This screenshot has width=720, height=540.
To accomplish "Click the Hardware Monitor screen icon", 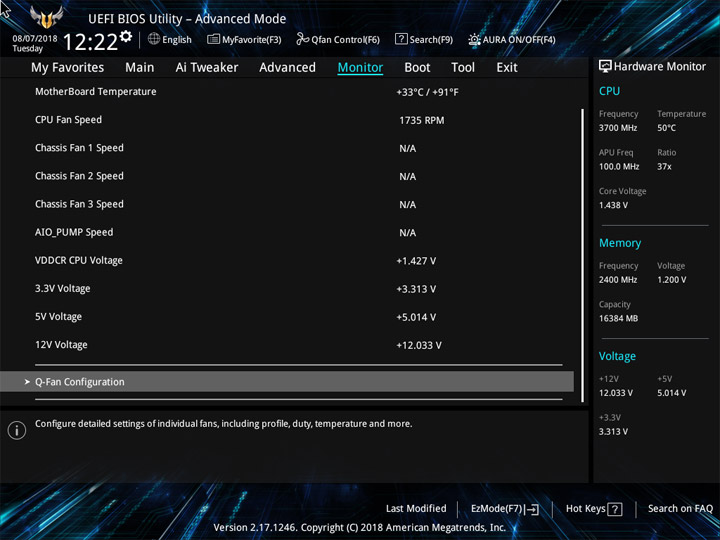I will pos(605,66).
